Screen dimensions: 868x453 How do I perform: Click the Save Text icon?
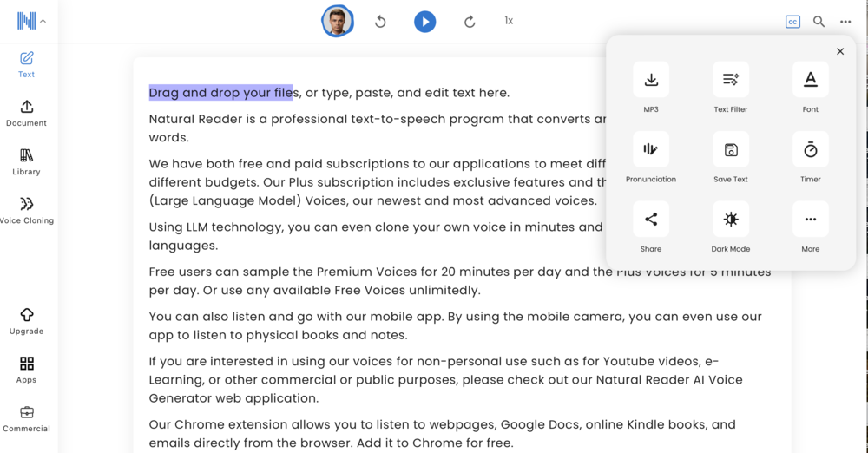coord(731,149)
